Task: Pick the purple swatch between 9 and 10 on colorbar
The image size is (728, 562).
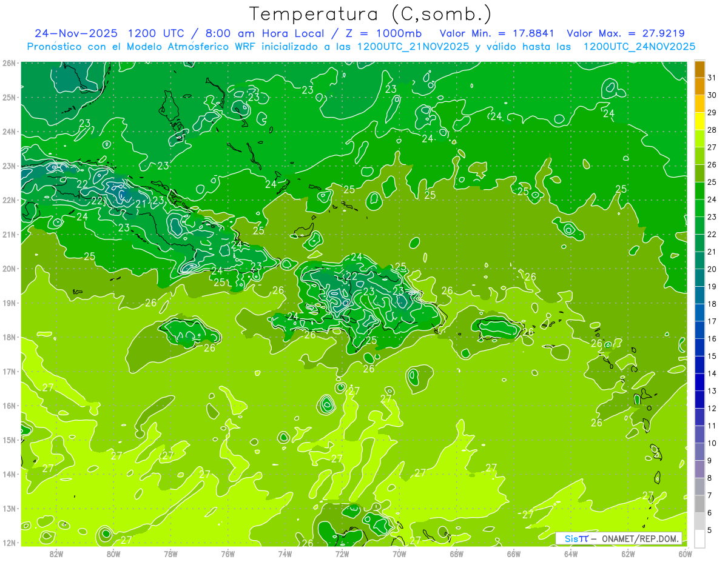Action: [699, 452]
